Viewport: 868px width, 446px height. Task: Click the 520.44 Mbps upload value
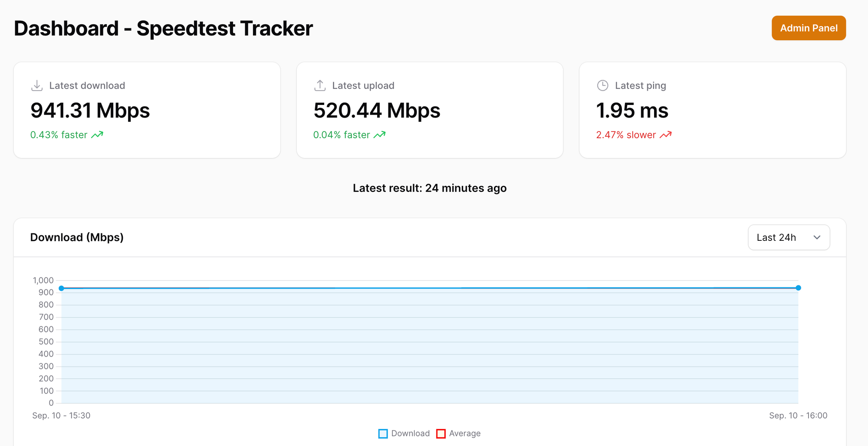[377, 110]
